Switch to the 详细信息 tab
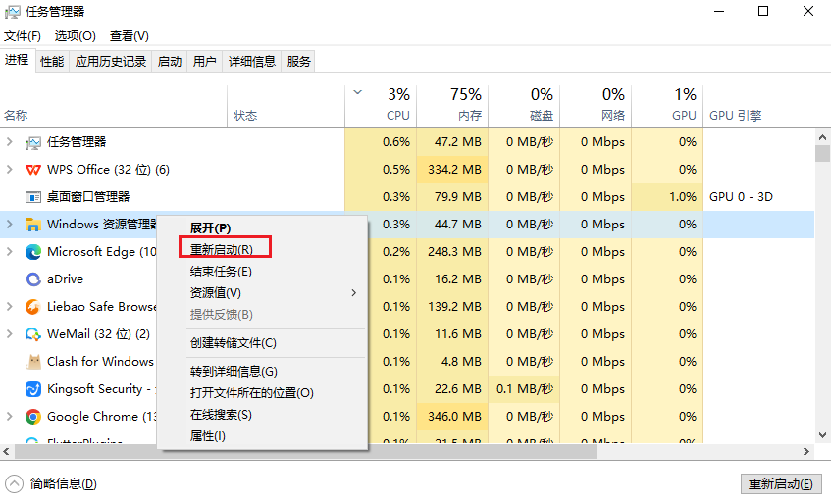This screenshot has height=504, width=831. click(x=252, y=62)
